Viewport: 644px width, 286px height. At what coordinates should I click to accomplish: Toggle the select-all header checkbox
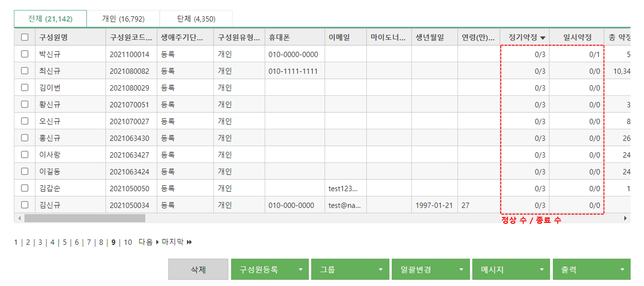pos(25,37)
